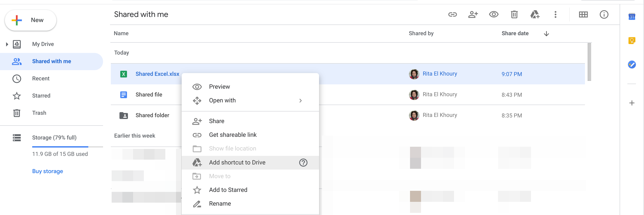The height and width of the screenshot is (215, 644).
Task: Choose Open with in the context menu
Action: tap(250, 101)
